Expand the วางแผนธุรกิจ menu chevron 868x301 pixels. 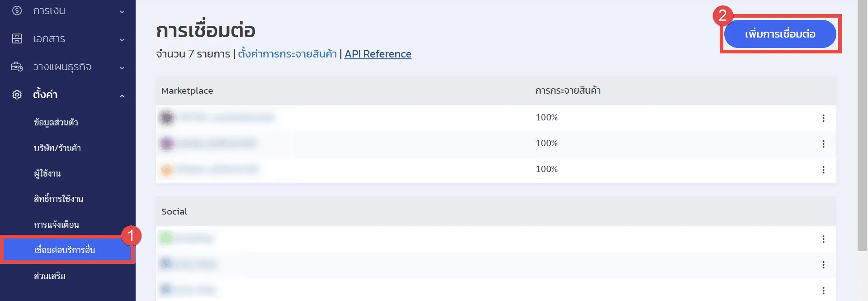tap(122, 68)
